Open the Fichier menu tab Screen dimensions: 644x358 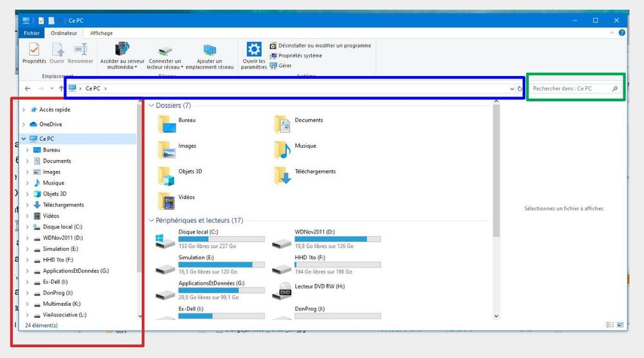[32, 33]
